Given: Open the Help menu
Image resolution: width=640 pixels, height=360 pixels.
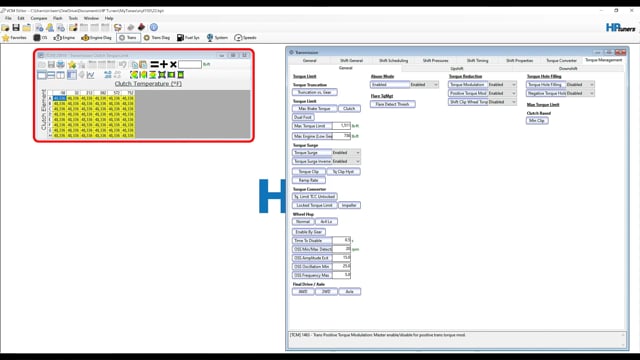Looking at the screenshot, I should pos(109,18).
